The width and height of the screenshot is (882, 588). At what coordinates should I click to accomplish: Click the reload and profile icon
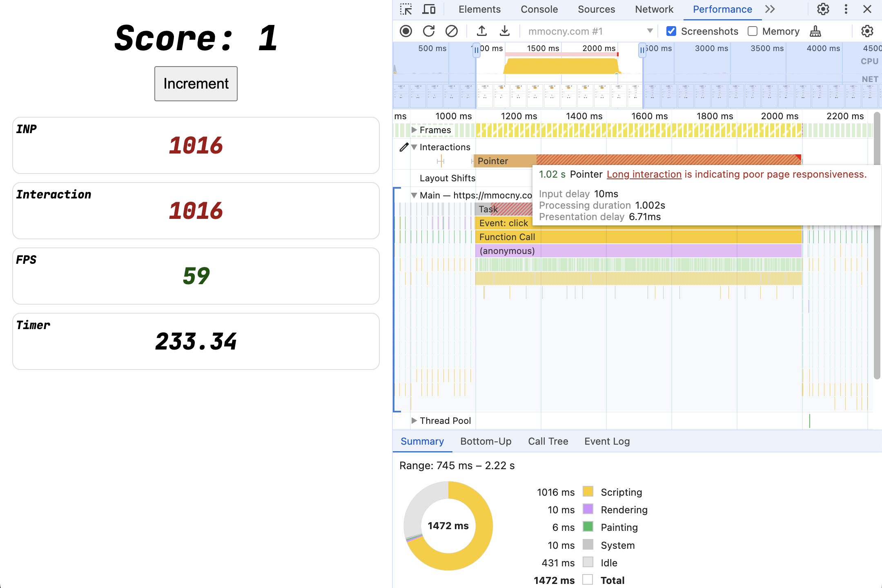pyautogui.click(x=428, y=31)
